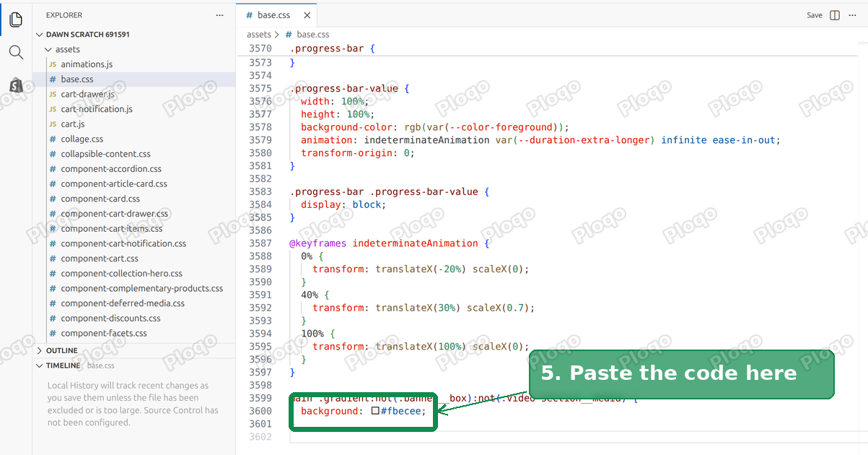Open component-article-card.css file

(134, 183)
